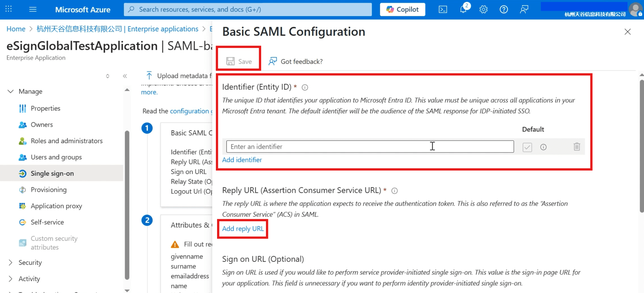
Task: Go to Home breadcrumb
Action: click(16, 29)
